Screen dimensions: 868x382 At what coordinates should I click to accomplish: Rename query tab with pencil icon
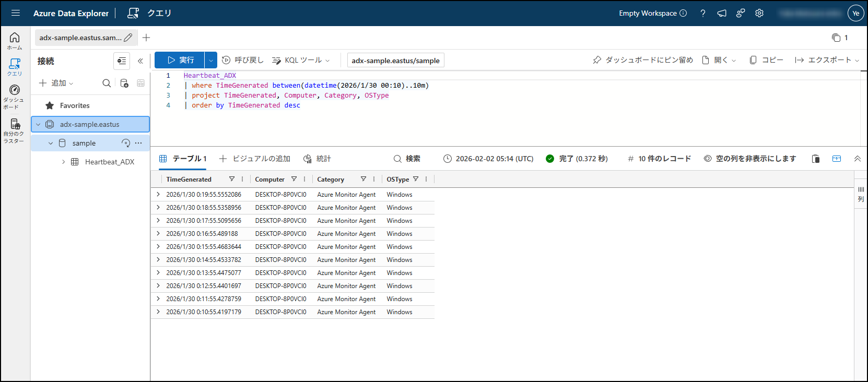point(128,38)
